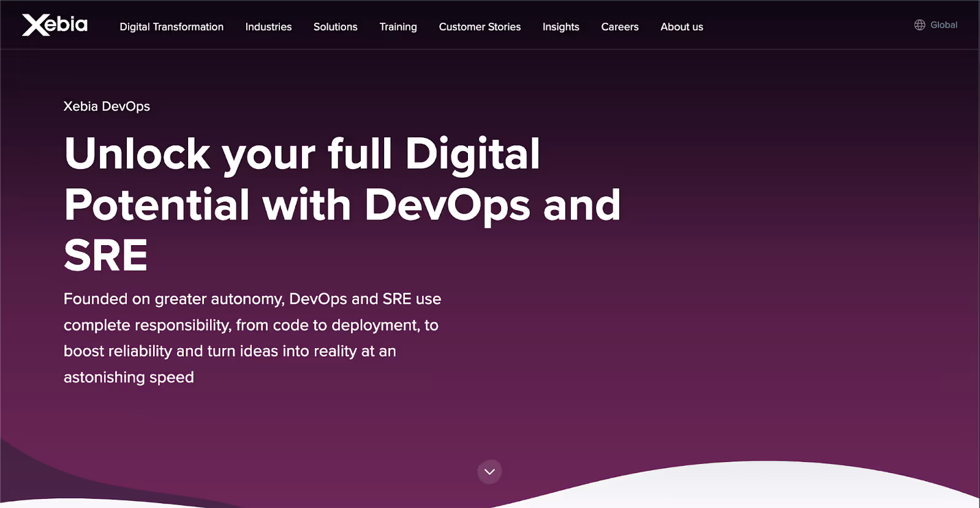This screenshot has height=508, width=980.
Task: Open the About us menu
Action: pyautogui.click(x=682, y=27)
